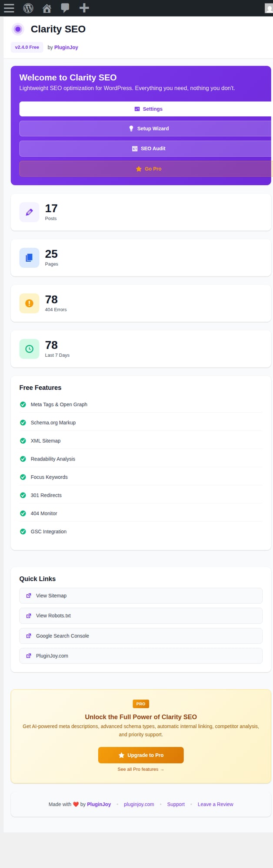Click the checkmark beside Meta Tags & Open Graph
The height and width of the screenshot is (868, 273).
[x=23, y=404]
